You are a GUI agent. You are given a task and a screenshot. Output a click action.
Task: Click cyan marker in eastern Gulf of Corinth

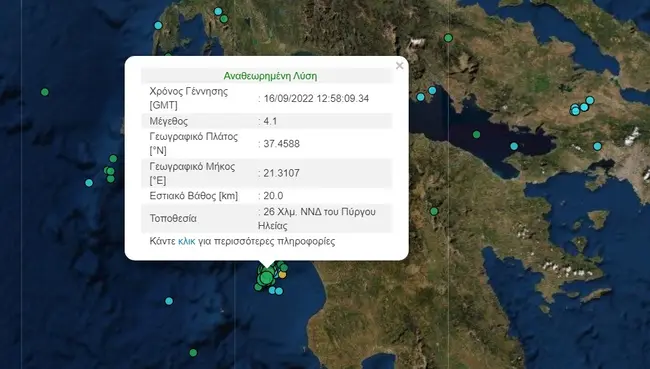(514, 146)
